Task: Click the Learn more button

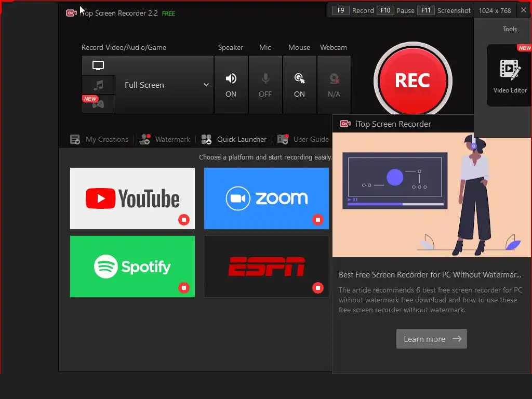Action: (432, 339)
